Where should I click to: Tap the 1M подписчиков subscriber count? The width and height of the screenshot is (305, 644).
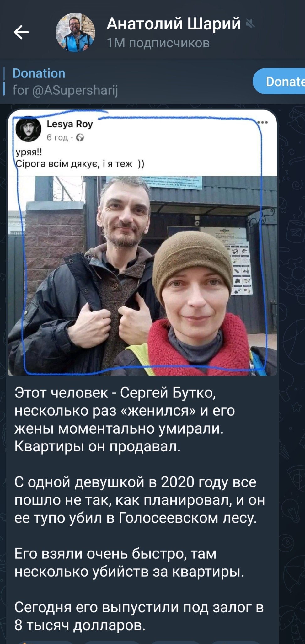tap(158, 43)
